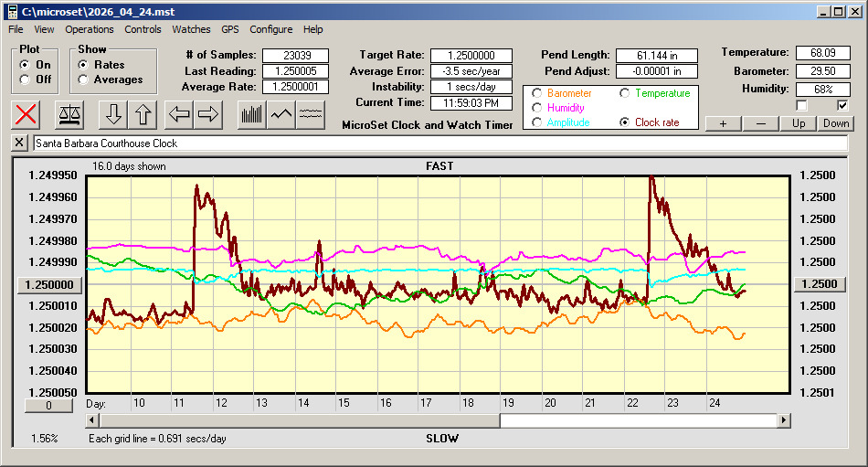
Task: Click the large red X button
Action: tap(26, 114)
